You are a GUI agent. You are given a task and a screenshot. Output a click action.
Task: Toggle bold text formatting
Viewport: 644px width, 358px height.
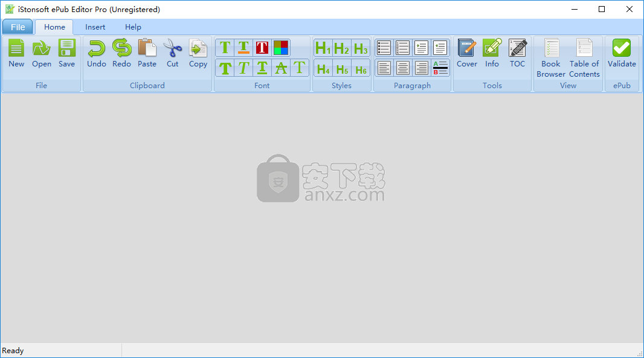click(x=225, y=68)
